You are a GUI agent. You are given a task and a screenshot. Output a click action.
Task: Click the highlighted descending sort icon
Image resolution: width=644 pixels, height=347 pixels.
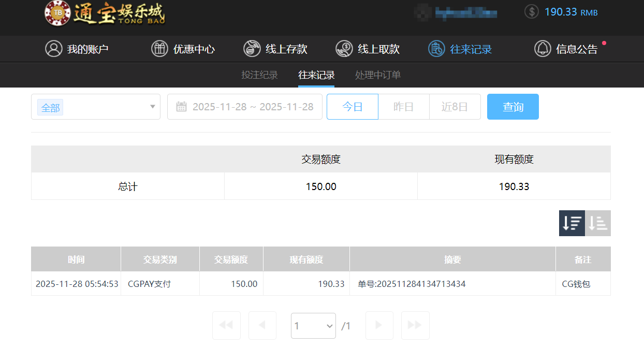tap(572, 223)
